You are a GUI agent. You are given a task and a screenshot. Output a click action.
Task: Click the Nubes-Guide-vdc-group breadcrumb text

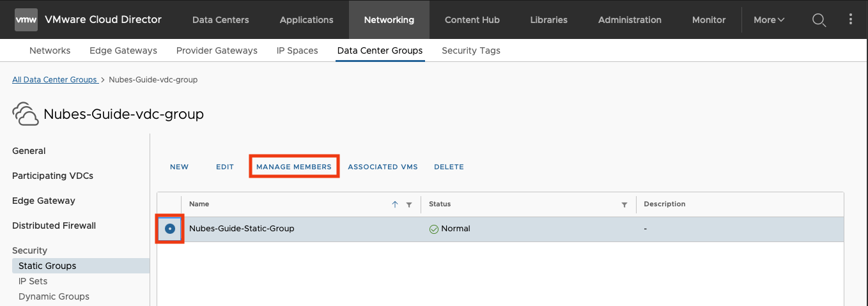click(153, 80)
